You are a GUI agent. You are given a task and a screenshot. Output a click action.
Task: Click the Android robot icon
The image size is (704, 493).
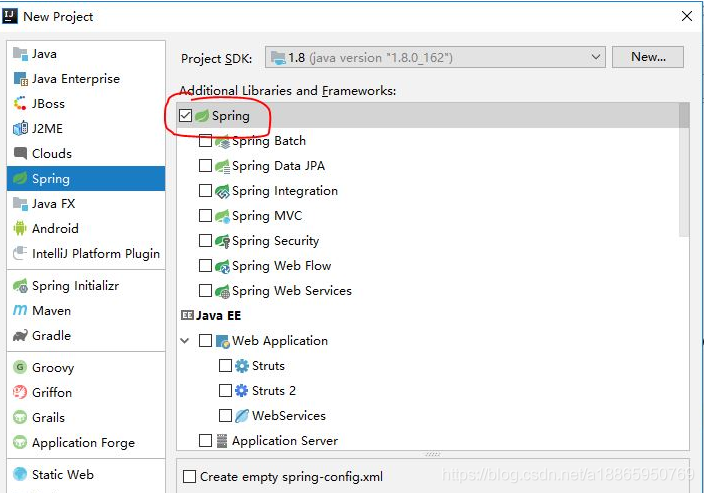20,229
